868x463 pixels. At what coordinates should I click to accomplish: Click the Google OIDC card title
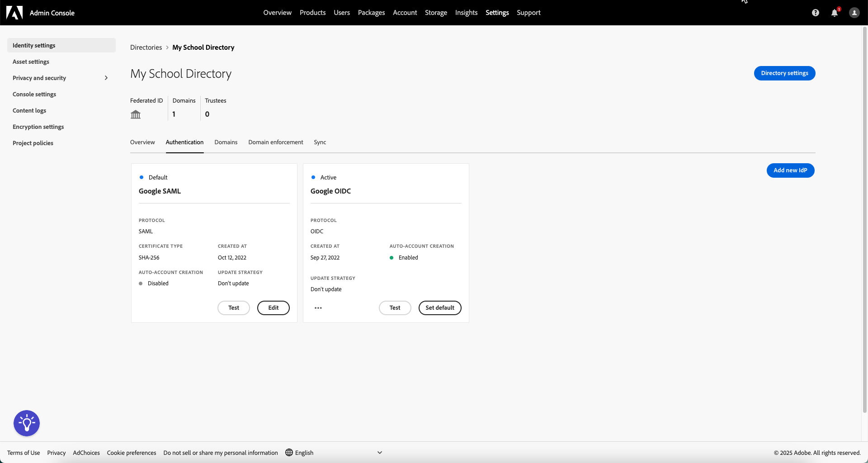point(330,191)
